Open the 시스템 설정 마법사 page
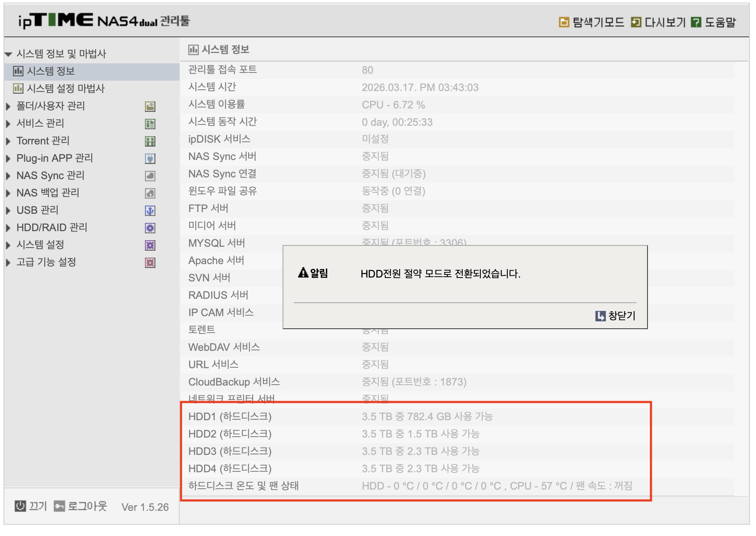756x536 pixels. click(66, 88)
